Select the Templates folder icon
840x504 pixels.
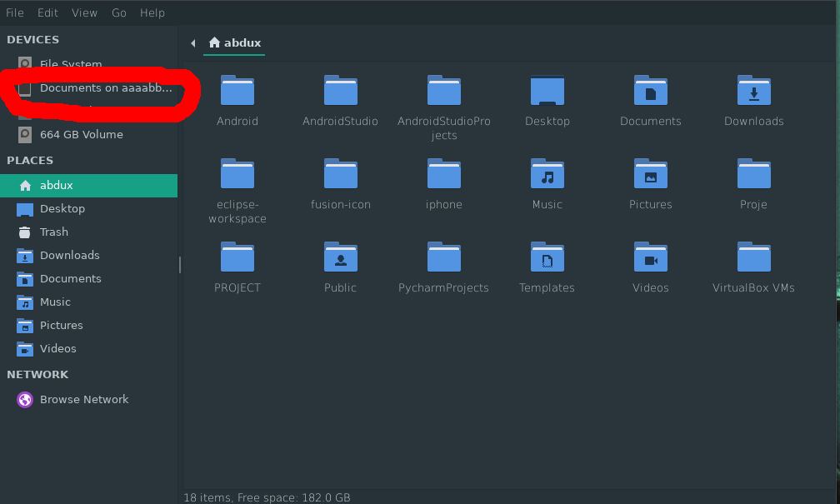pos(547,257)
